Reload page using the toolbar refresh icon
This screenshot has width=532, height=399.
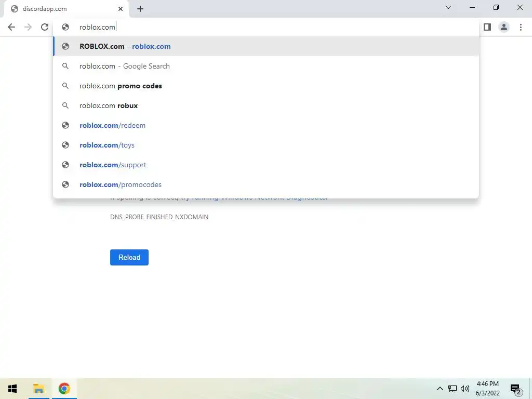45,27
